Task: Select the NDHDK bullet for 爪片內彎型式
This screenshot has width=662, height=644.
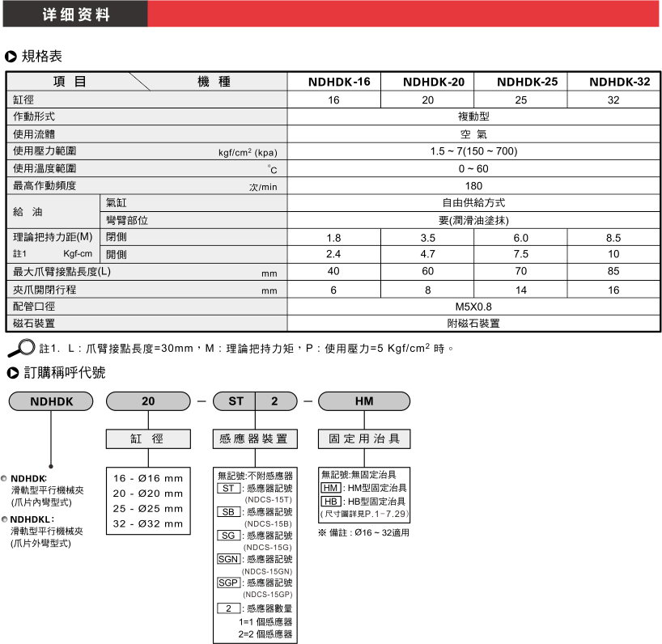Action: [5, 478]
